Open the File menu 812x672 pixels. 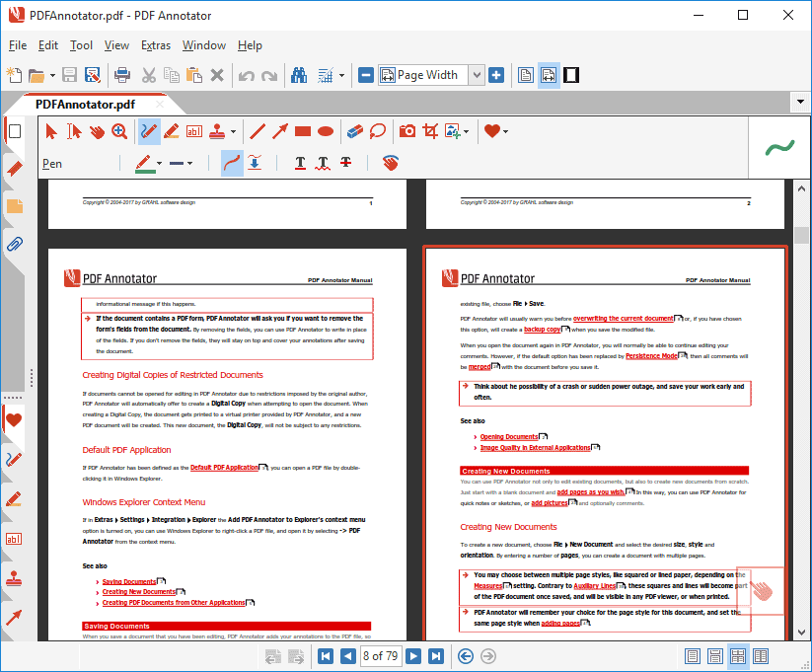tap(18, 45)
